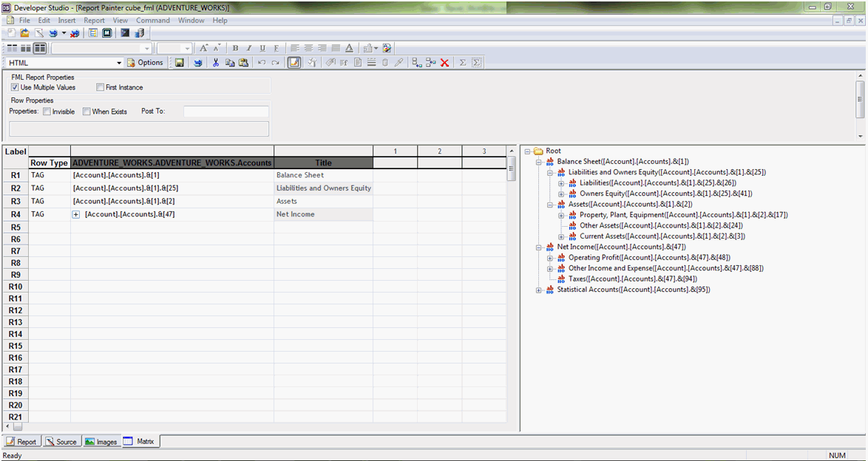Screen dimensions: 868x461
Task: Open the Command menu
Action: click(x=153, y=21)
